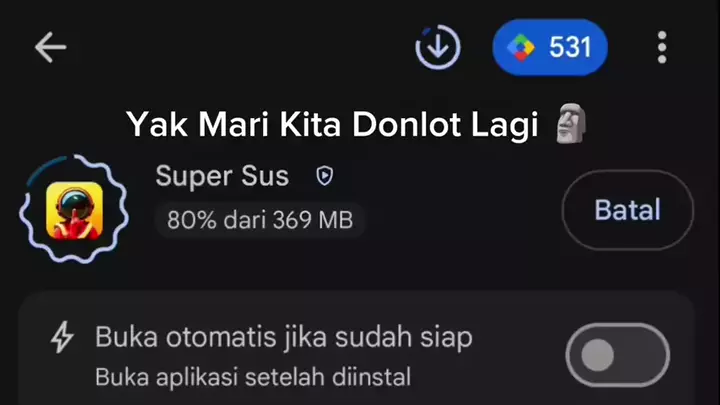This screenshot has height=405, width=720.
Task: Tap the moai statue emoji
Action: [571, 124]
